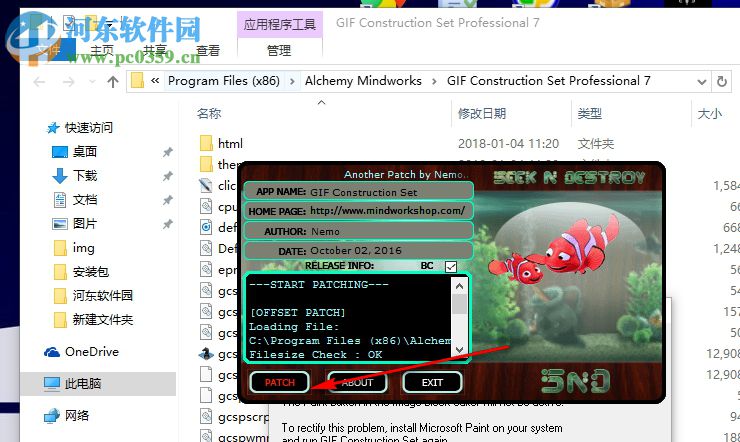Sort by 修改日期 column header
The width and height of the screenshot is (740, 442).
click(482, 114)
